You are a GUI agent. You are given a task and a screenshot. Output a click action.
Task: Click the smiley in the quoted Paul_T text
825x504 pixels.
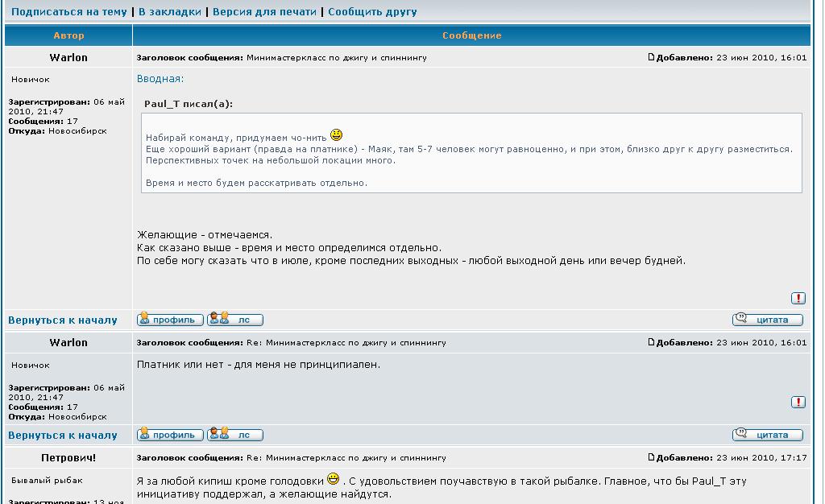[336, 134]
